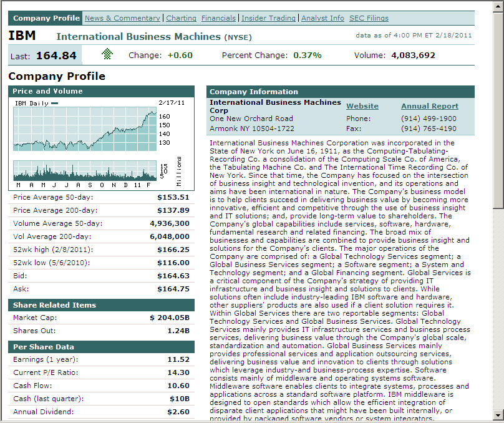Go to the Charting tab
The image size is (504, 423).
tap(182, 18)
